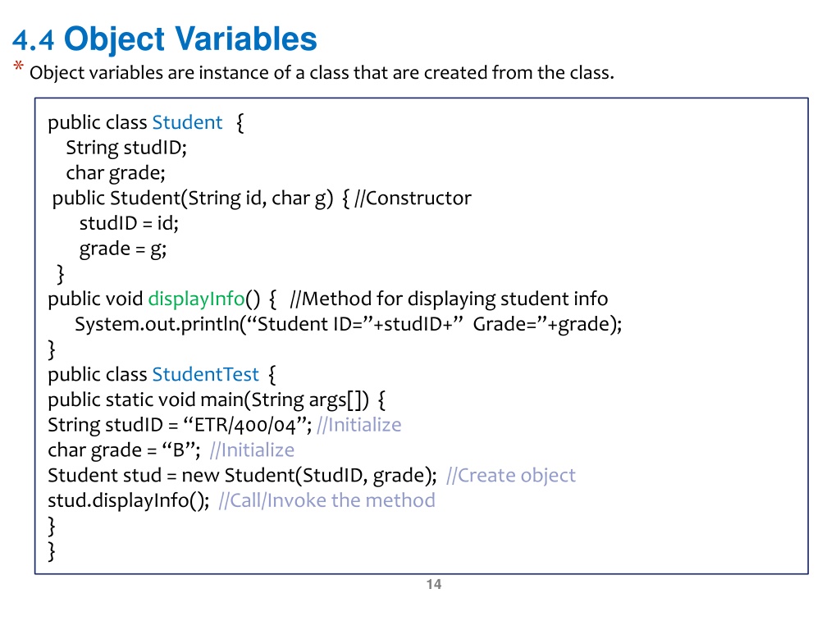This screenshot has height=630, width=840.
Task: Click the red asterisk bullet marker
Action: coord(18,67)
